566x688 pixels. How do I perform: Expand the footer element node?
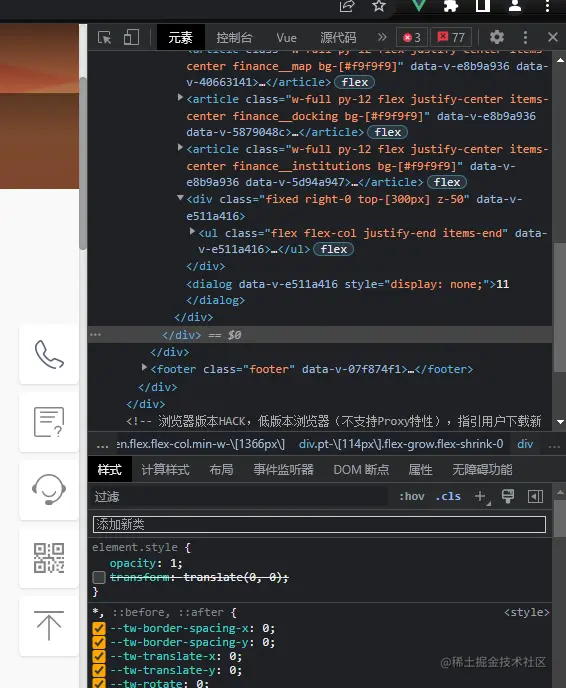click(x=144, y=367)
